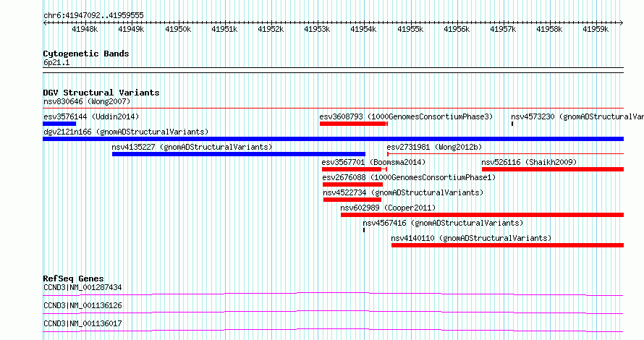Click the nsv4573230 gnomAD variant label
Image resolution: width=644 pixels, height=340 pixels.
click(x=577, y=116)
